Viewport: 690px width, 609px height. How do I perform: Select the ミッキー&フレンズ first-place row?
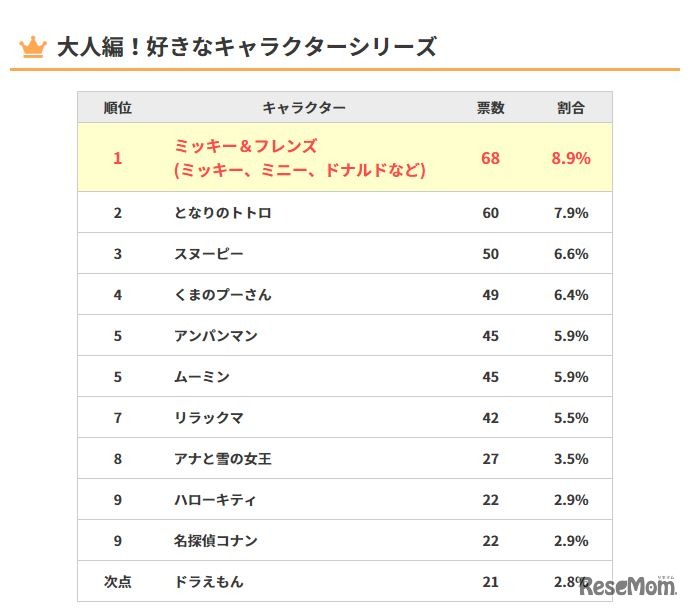click(x=300, y=158)
